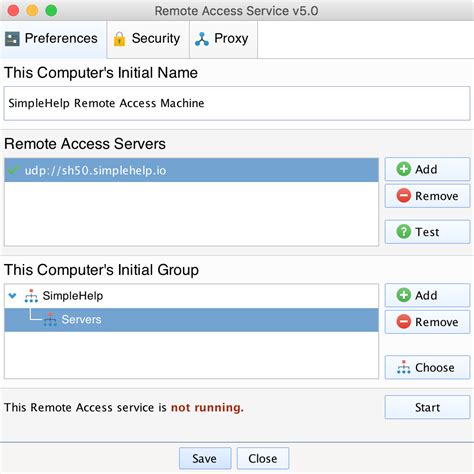
Task: Add a new initial group
Action: (427, 295)
